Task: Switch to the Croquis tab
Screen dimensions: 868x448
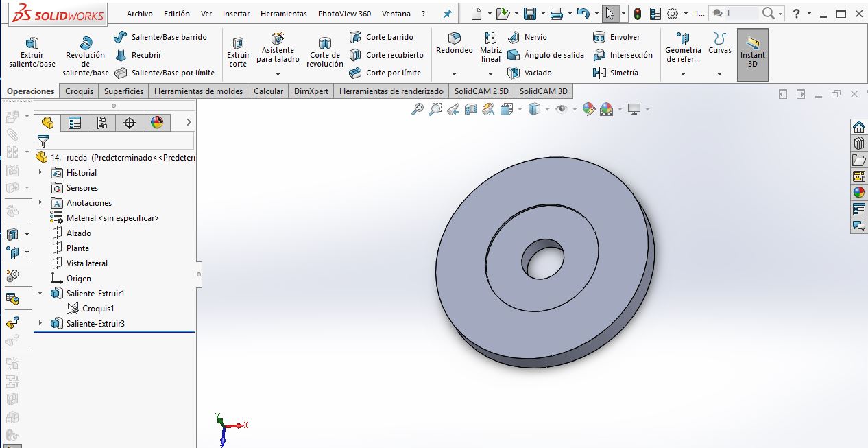Action: 79,91
